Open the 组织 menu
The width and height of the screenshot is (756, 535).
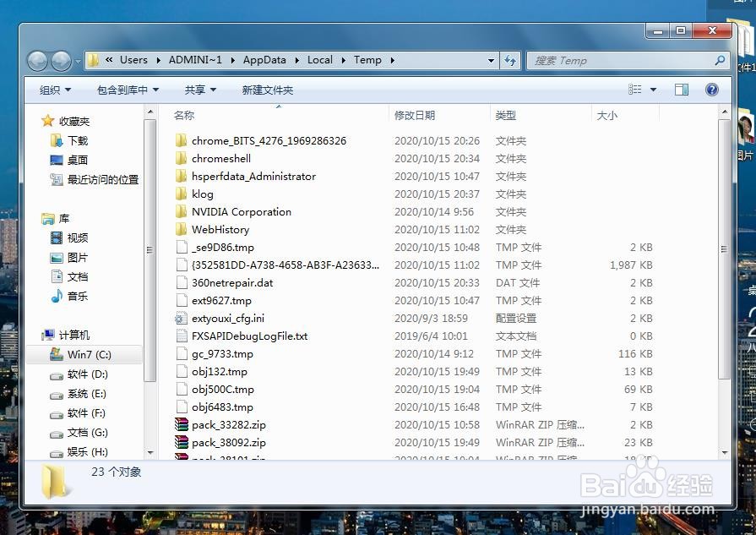(55, 90)
